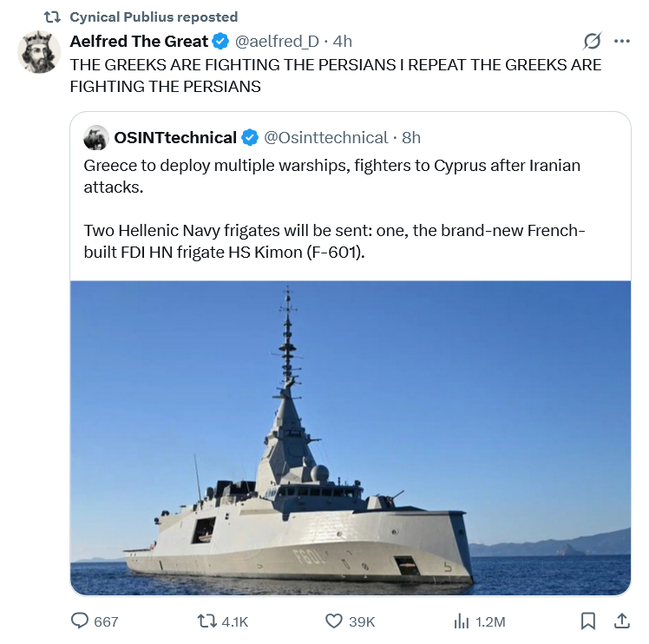Click the @aelfred_D handle

point(278,42)
